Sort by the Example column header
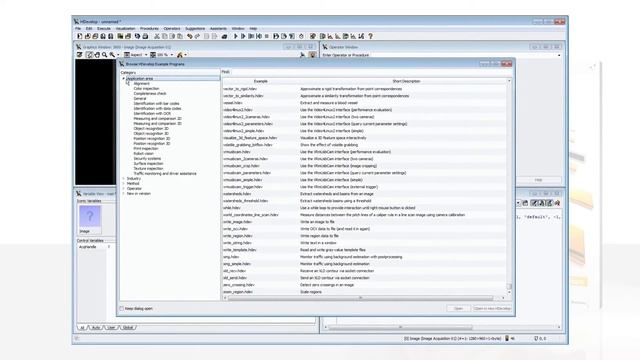This screenshot has height=360, width=640. [260, 81]
